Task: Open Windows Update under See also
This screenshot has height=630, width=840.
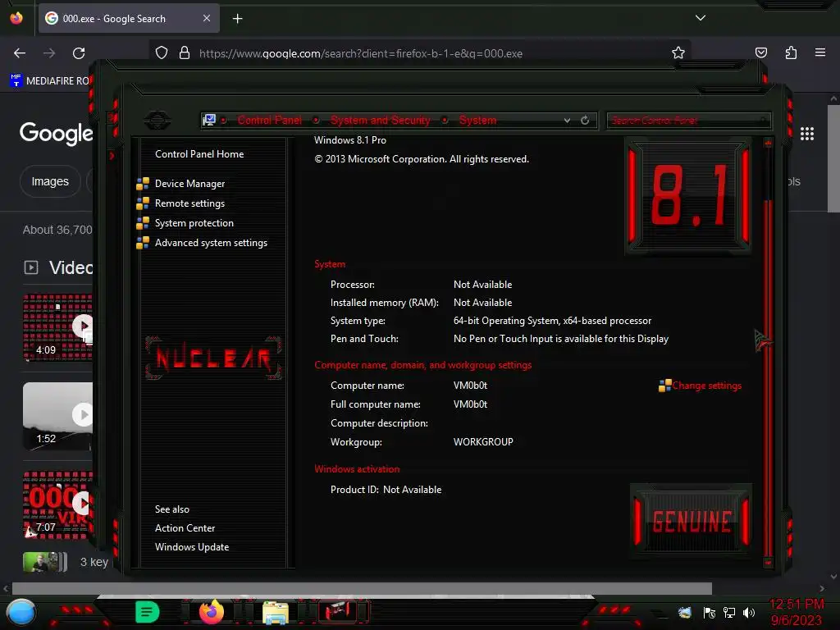Action: pyautogui.click(x=192, y=547)
